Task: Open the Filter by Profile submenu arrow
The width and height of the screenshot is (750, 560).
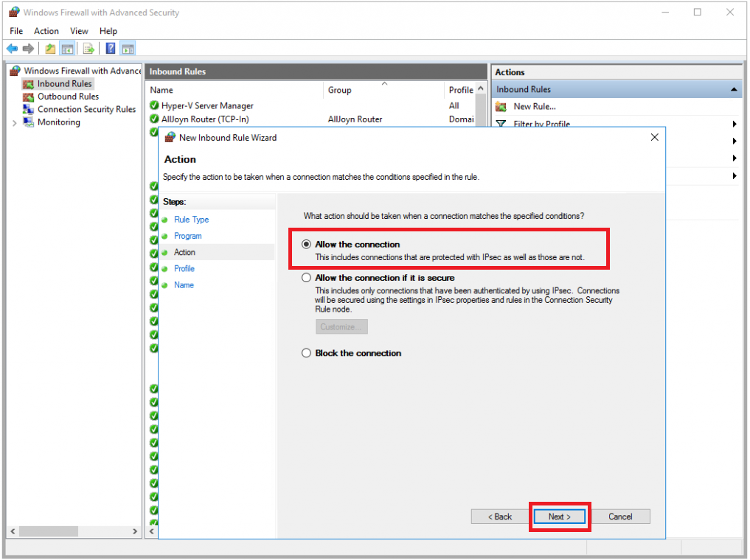Action: point(735,124)
